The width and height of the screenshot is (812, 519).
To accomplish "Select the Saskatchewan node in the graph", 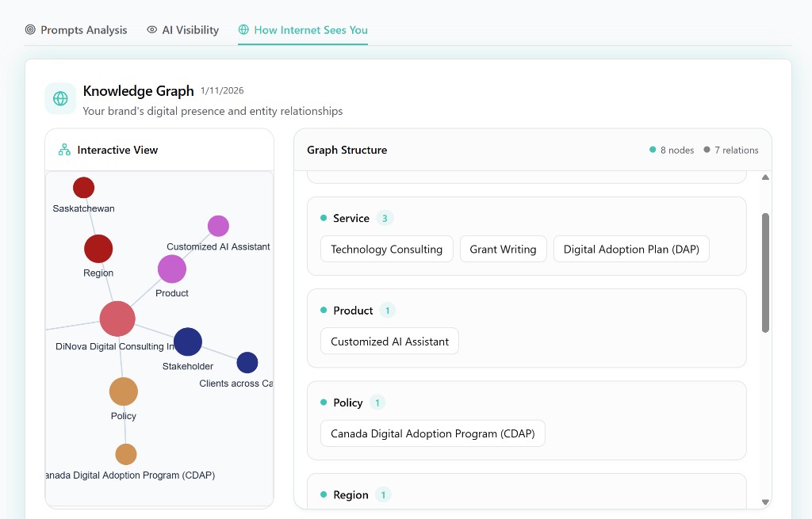I will click(x=83, y=188).
